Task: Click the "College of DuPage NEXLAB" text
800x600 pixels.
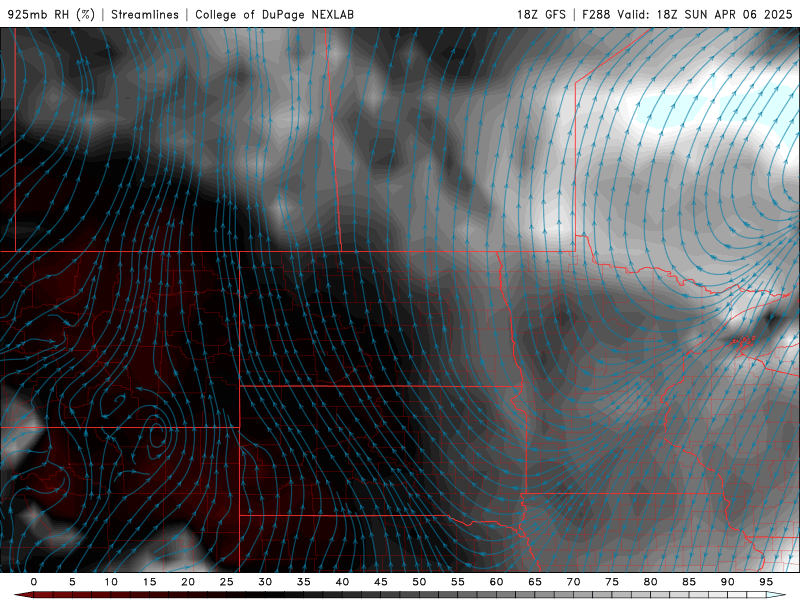Action: 274,14
